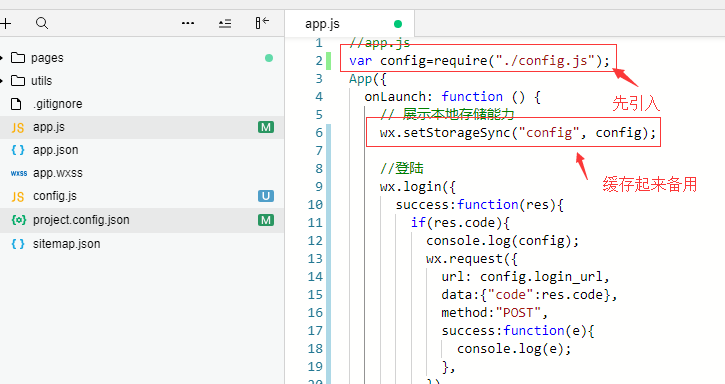Click the "POST" method string on line 16
The height and width of the screenshot is (384, 725).
(518, 313)
